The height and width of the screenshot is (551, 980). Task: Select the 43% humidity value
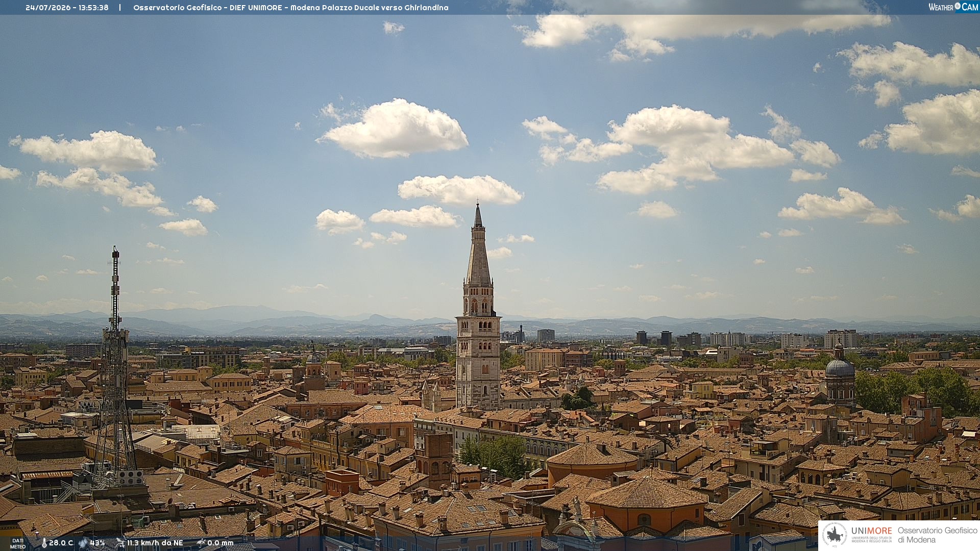coord(97,543)
